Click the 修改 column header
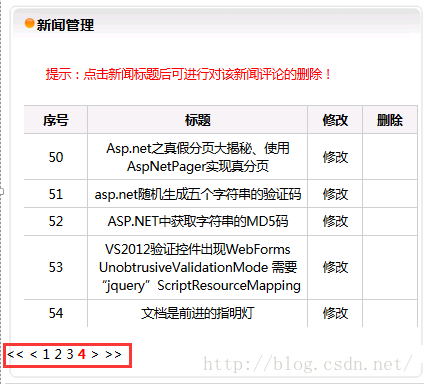 tap(335, 120)
